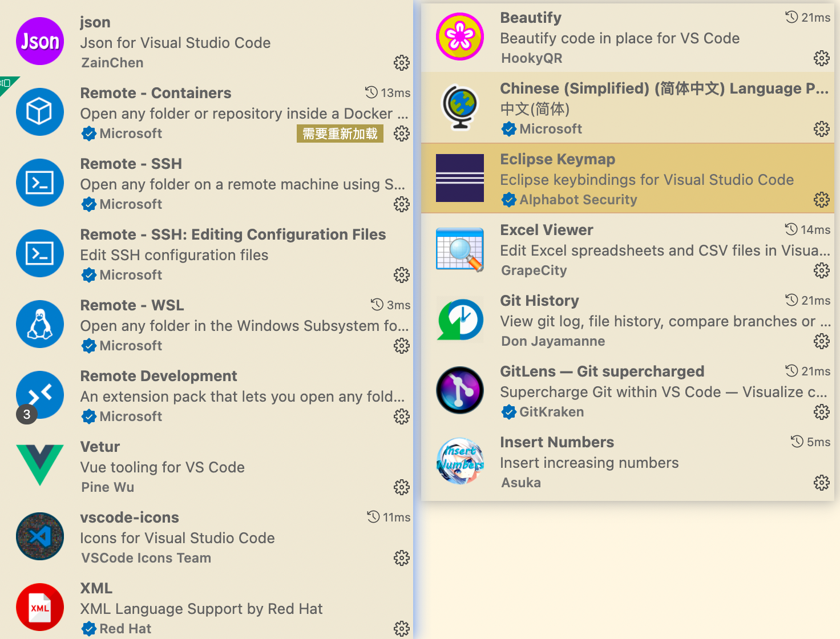Click the description 'Json for Visual Studio Code'
The width and height of the screenshot is (840, 639).
176,43
